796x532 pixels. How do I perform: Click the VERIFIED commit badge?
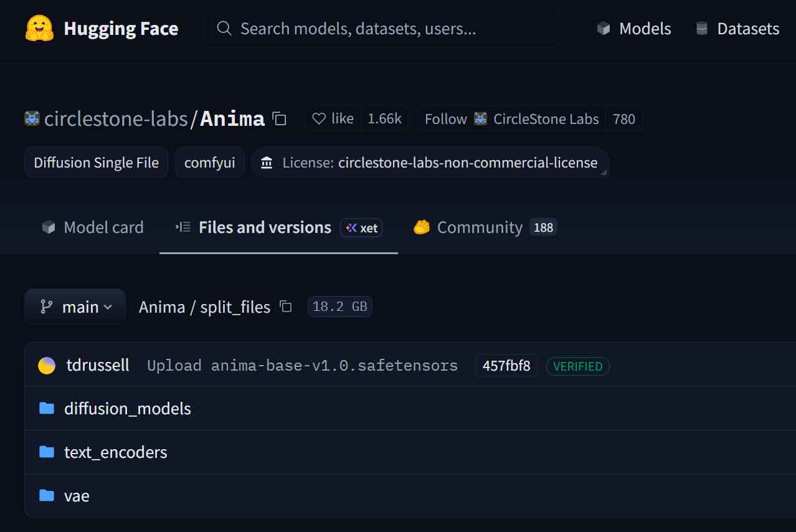pyautogui.click(x=577, y=366)
